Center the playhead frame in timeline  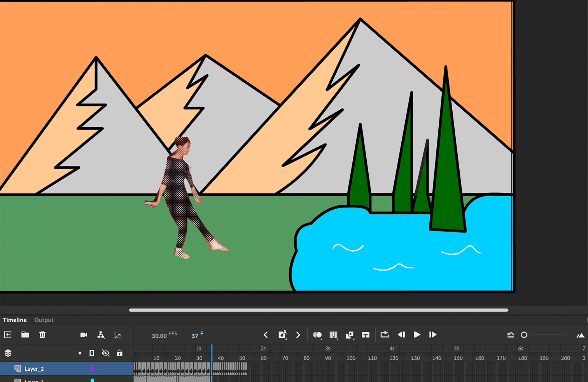click(x=366, y=335)
